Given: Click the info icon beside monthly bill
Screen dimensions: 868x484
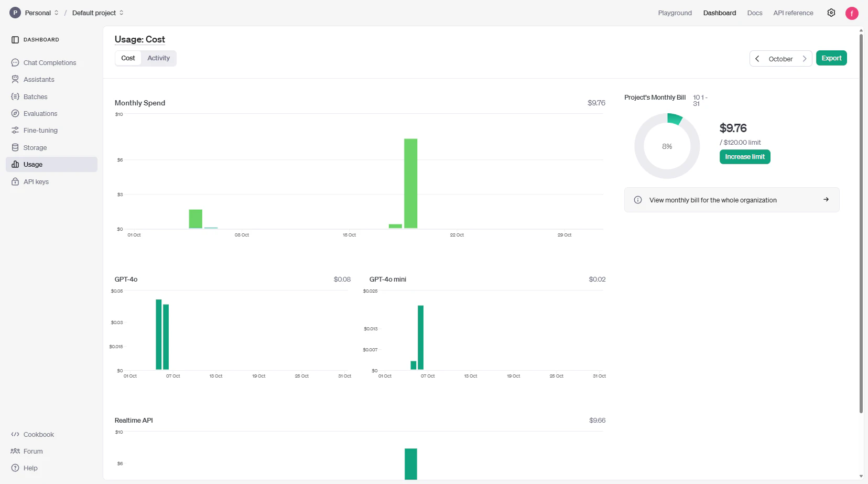Looking at the screenshot, I should point(638,200).
